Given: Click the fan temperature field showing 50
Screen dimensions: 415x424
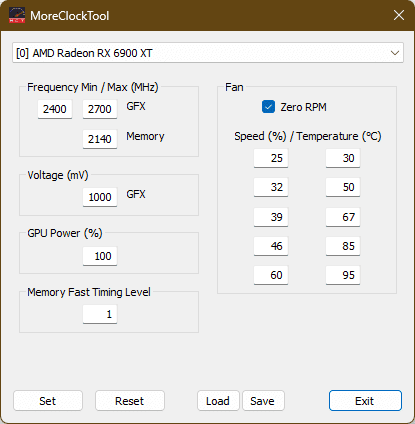Looking at the screenshot, I should (343, 187).
